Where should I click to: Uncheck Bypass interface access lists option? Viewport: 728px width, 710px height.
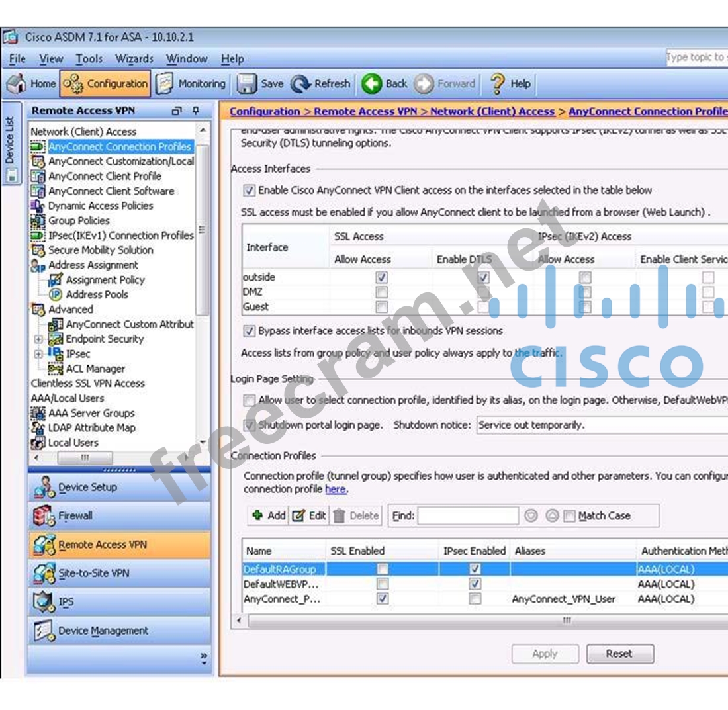(250, 330)
